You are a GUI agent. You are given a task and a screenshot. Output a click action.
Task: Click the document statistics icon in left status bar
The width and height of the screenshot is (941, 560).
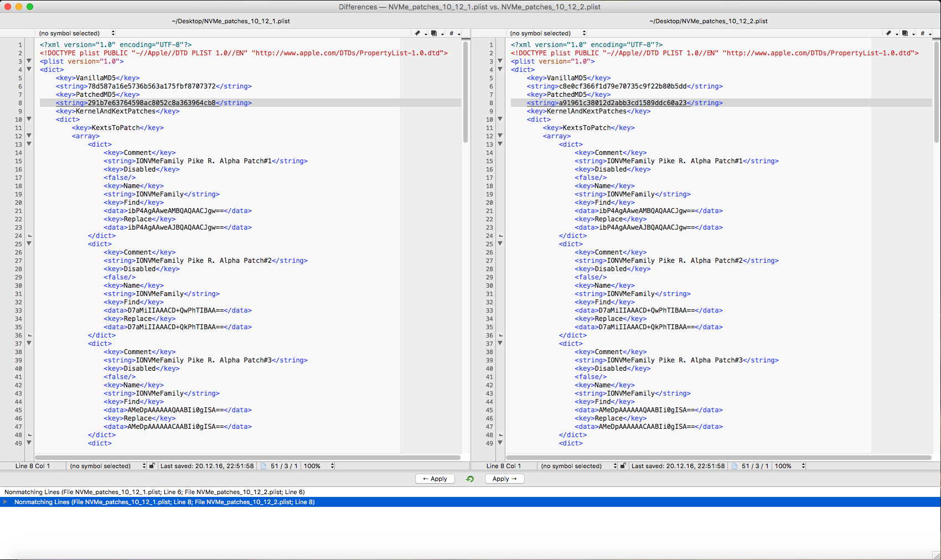point(263,466)
